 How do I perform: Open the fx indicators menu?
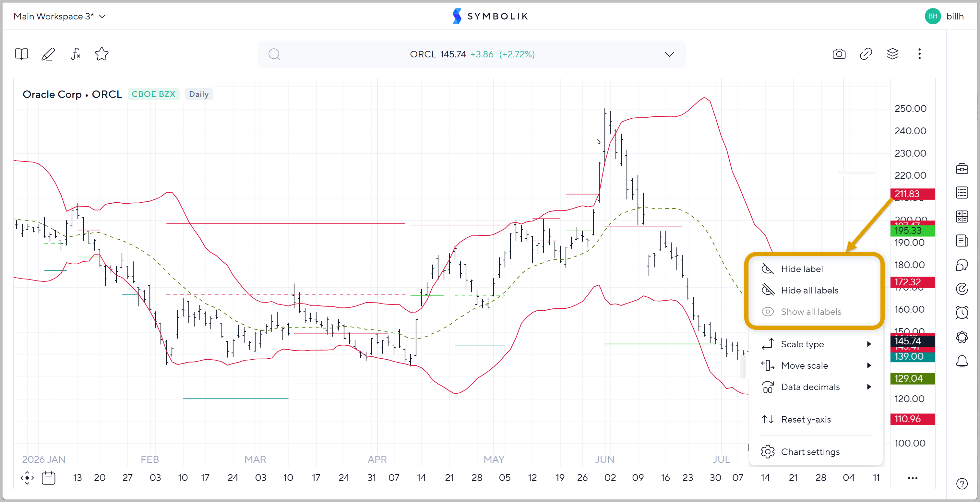tap(75, 54)
